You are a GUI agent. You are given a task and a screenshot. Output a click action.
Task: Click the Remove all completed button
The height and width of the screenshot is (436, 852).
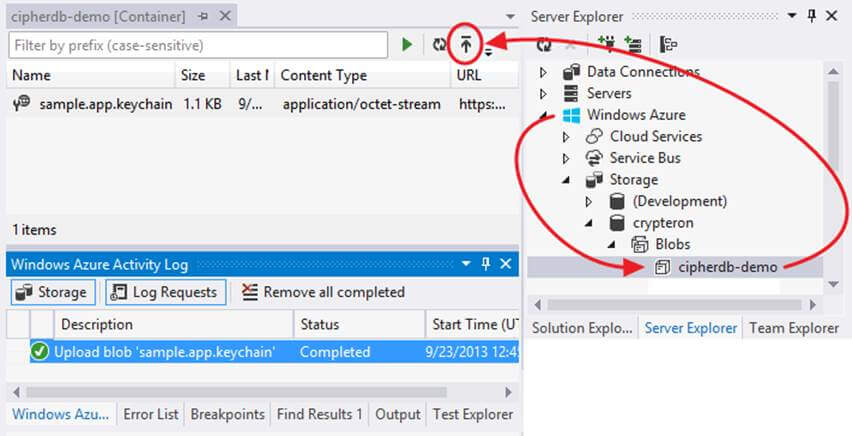[x=323, y=292]
